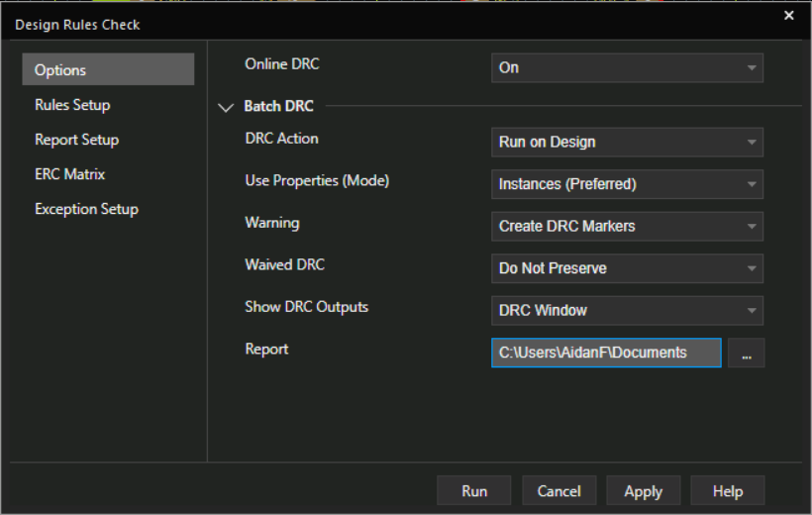Open the Warning dropdown
The image size is (812, 515).
pos(627,226)
